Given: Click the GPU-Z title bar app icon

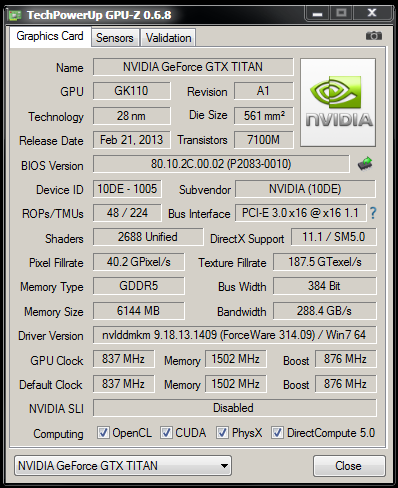Looking at the screenshot, I should pyautogui.click(x=15, y=15).
